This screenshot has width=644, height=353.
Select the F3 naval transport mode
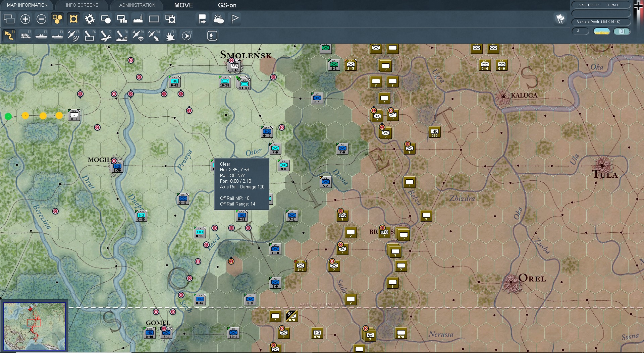[41, 36]
